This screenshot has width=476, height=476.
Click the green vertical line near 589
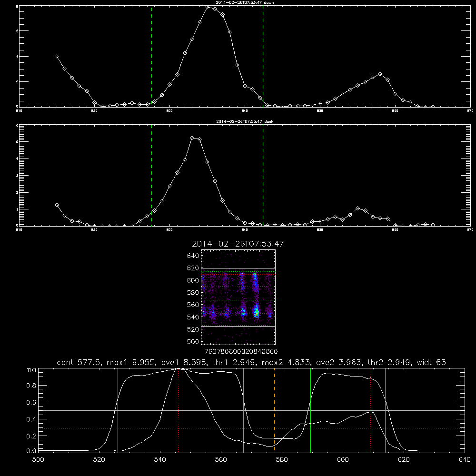pos(310,410)
